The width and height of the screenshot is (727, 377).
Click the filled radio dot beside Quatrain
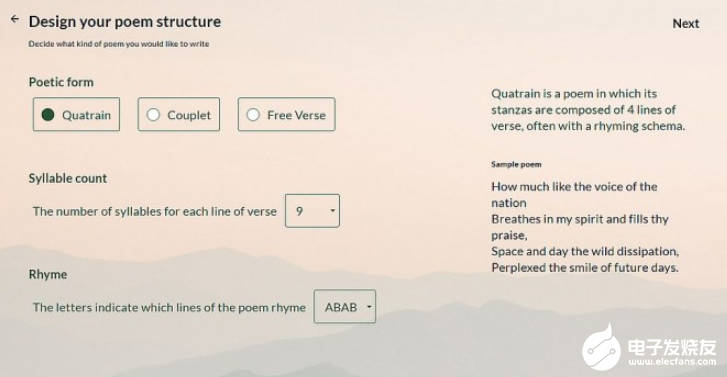[x=48, y=115]
